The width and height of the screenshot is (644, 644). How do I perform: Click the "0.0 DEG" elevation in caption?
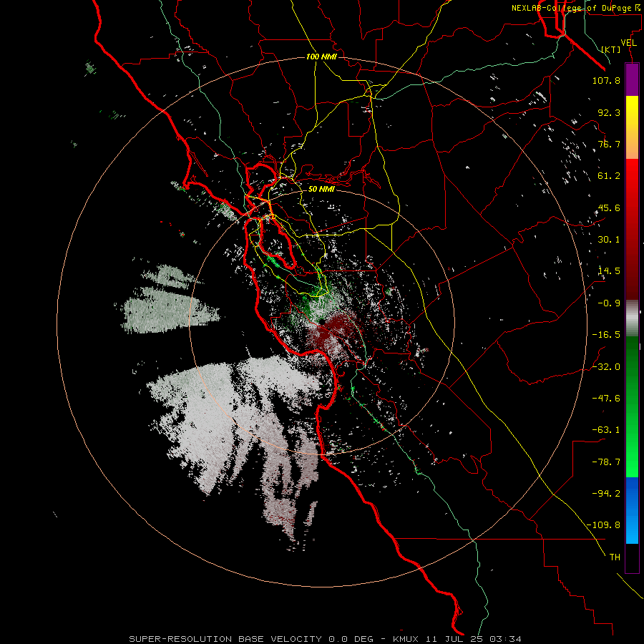pos(351,639)
